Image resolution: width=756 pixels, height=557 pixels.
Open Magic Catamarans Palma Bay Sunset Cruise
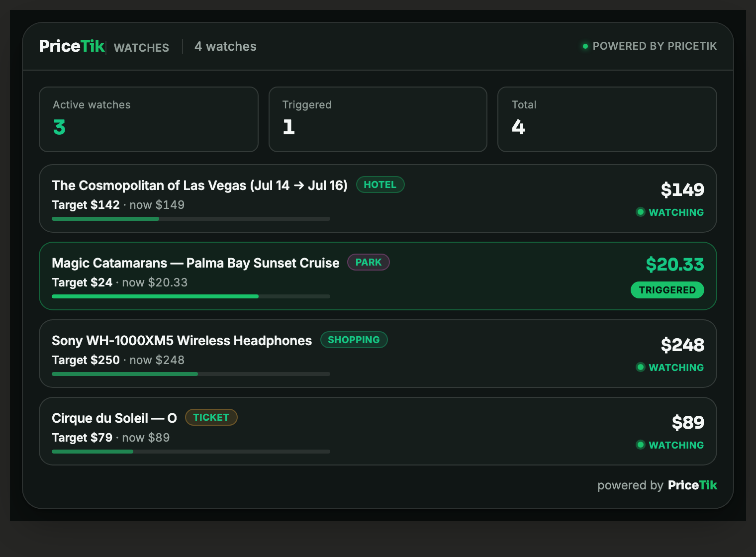378,276
